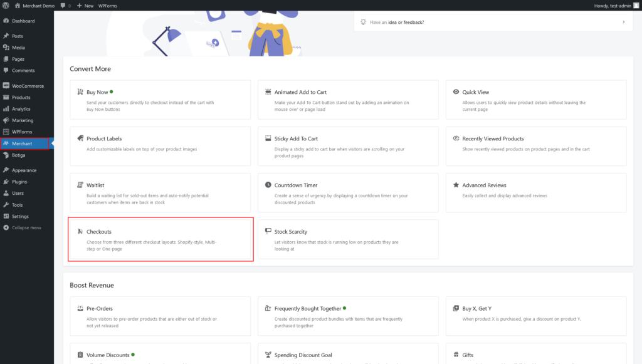Select the Product Labels tag icon

pyautogui.click(x=80, y=138)
